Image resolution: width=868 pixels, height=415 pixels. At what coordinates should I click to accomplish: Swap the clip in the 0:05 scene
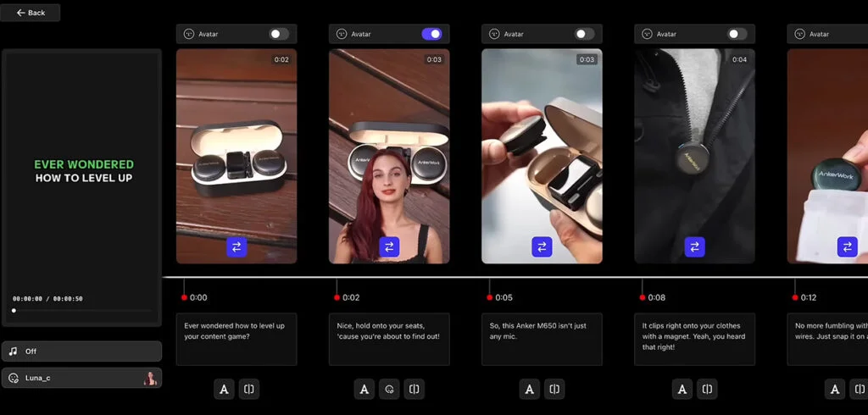coord(542,246)
